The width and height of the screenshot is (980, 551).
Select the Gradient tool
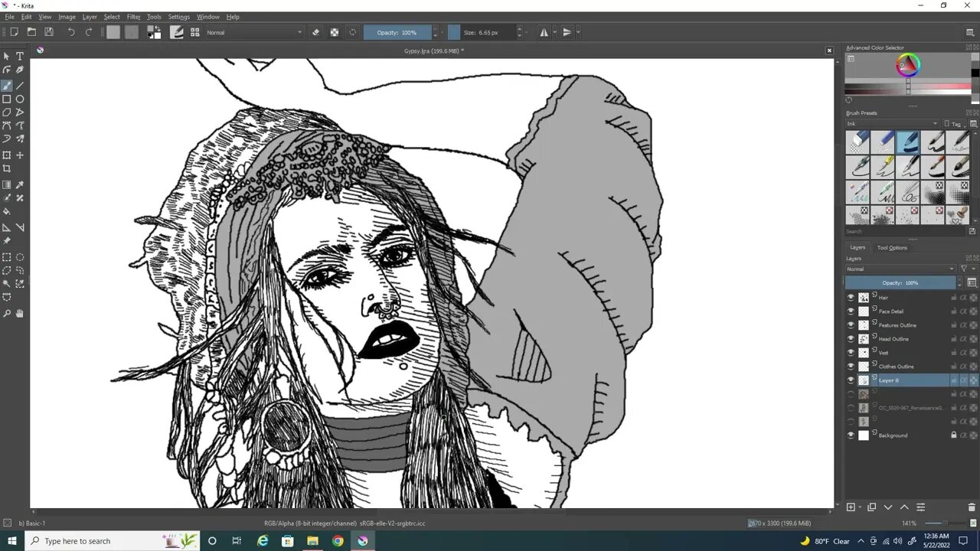pyautogui.click(x=7, y=184)
